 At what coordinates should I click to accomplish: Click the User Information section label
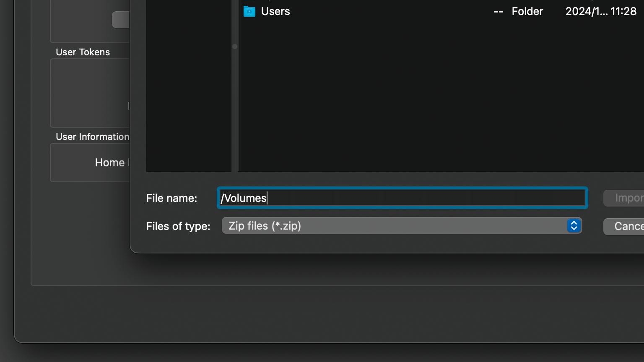92,137
